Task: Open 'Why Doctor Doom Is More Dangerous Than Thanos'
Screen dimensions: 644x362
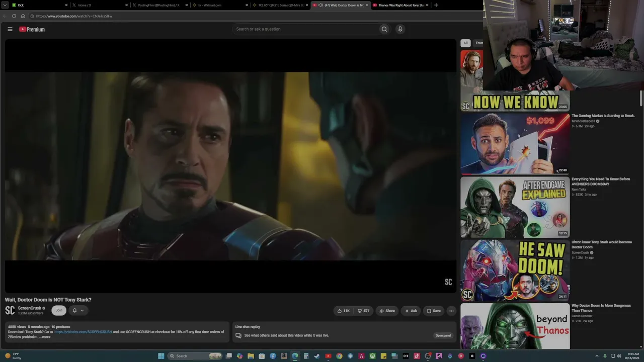Action: click(601, 308)
